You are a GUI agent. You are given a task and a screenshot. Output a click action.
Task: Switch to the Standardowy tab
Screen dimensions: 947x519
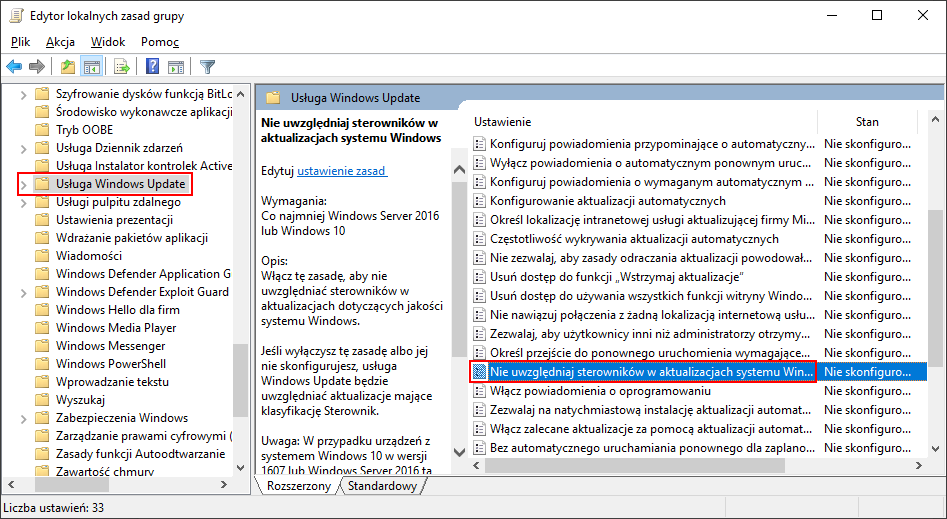[382, 486]
